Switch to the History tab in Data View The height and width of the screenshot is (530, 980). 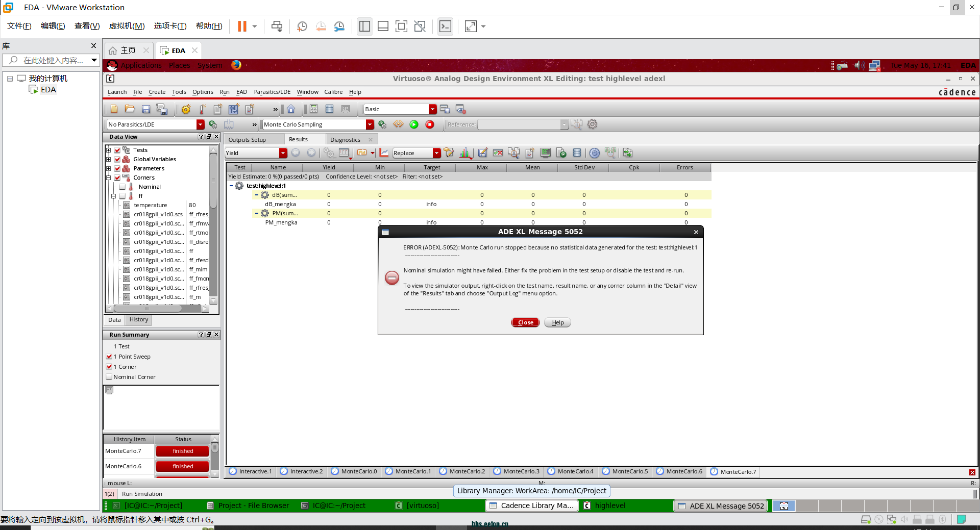pyautogui.click(x=139, y=320)
